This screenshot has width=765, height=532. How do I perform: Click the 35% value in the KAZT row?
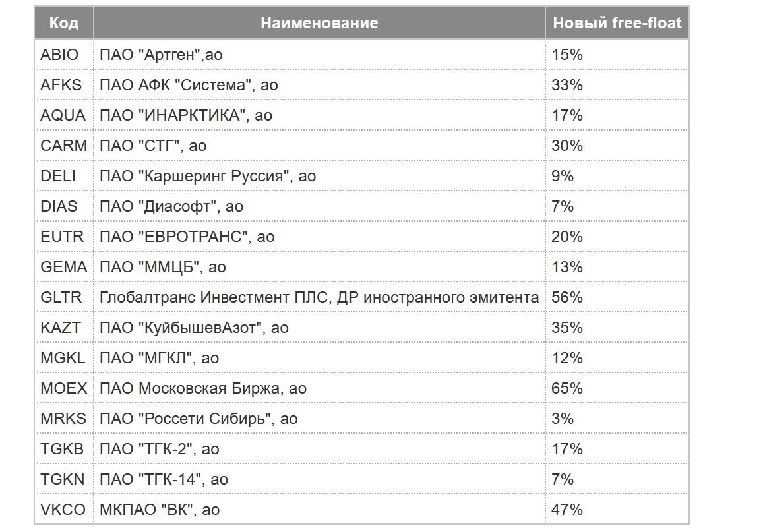(567, 328)
